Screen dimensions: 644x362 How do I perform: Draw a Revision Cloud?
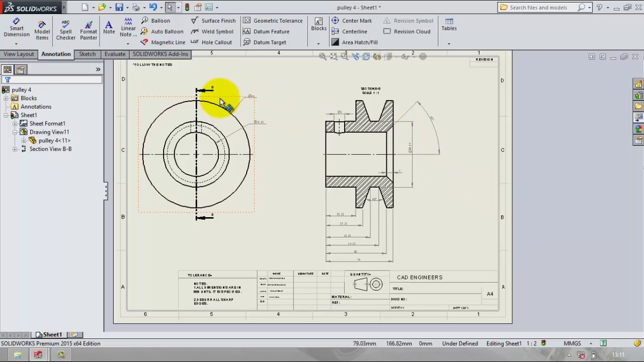[x=407, y=31]
